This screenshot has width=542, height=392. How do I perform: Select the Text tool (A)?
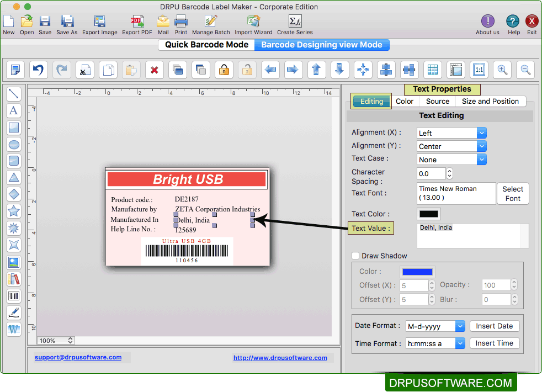click(14, 110)
